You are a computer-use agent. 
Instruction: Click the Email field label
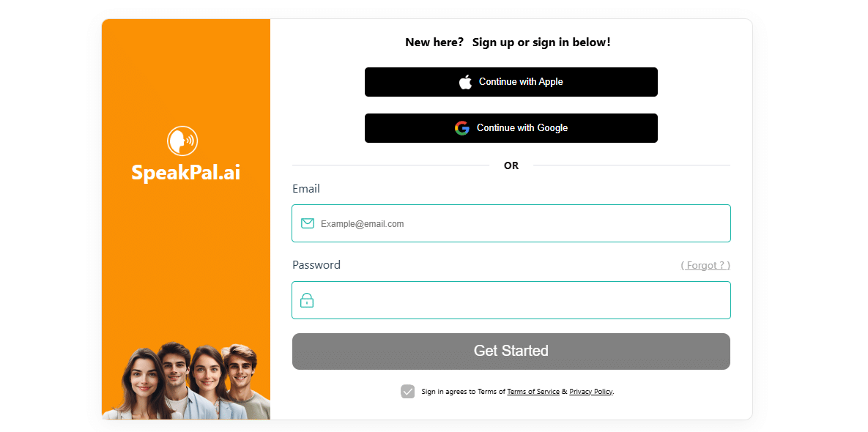306,189
